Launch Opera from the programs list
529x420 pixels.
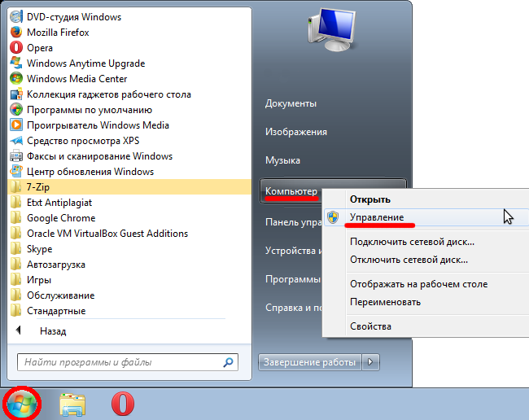click(x=40, y=48)
